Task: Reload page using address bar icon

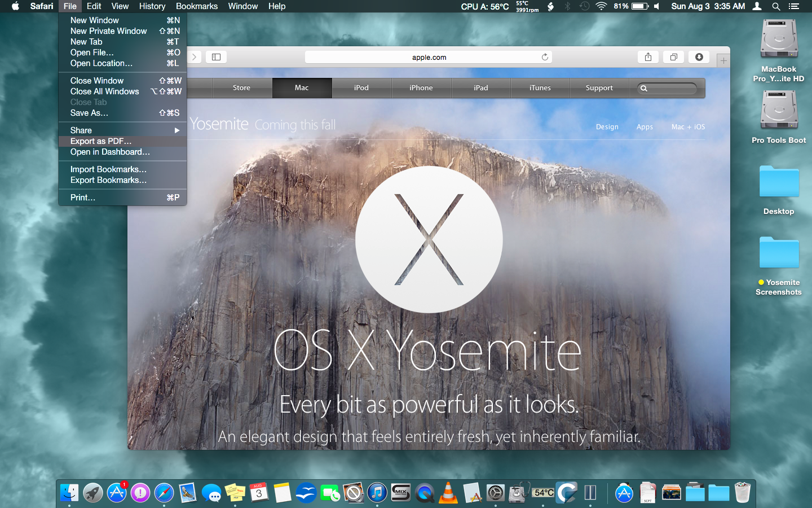Action: pos(545,57)
